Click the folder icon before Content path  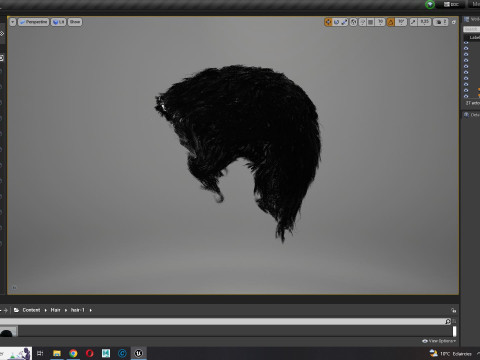point(16,310)
